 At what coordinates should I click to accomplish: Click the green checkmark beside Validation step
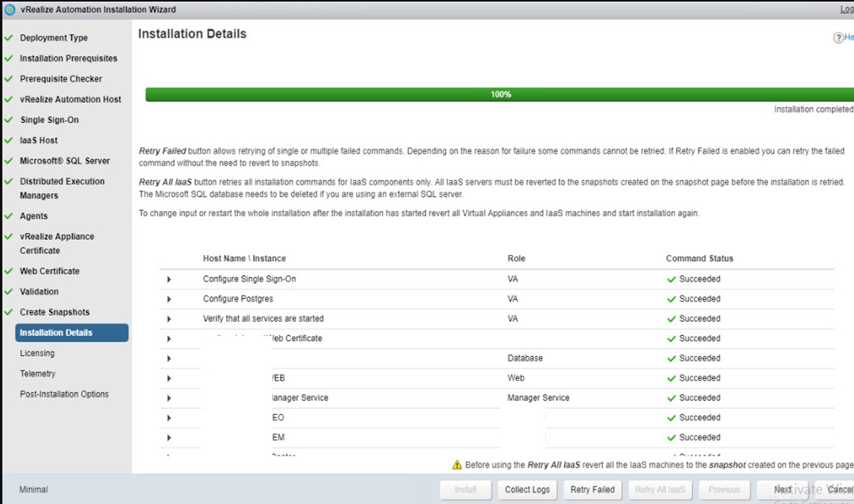click(x=8, y=292)
